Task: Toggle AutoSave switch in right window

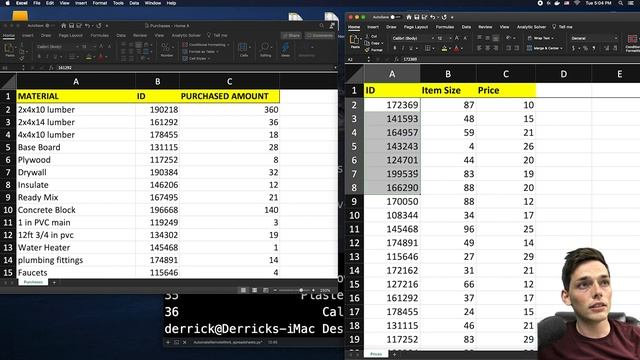Action: coord(395,17)
